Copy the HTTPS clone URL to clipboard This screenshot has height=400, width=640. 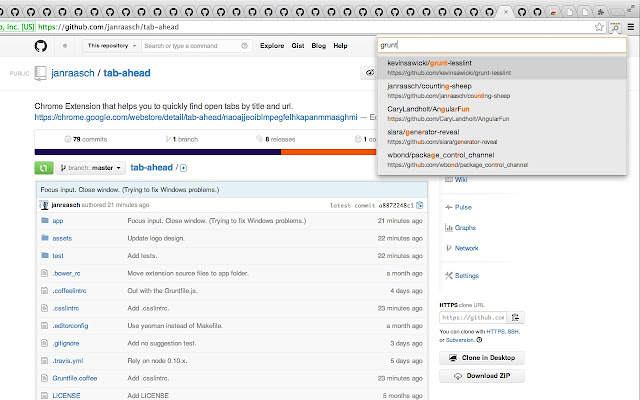click(516, 317)
